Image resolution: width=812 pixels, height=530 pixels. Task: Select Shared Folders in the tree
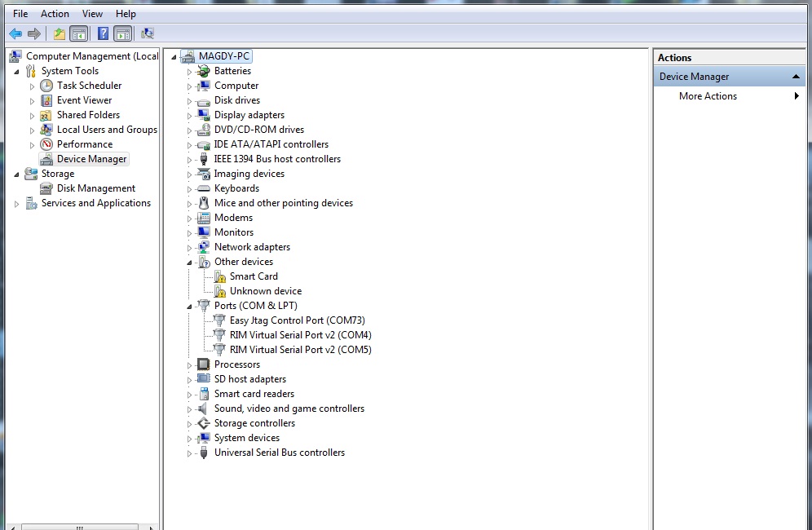point(88,115)
